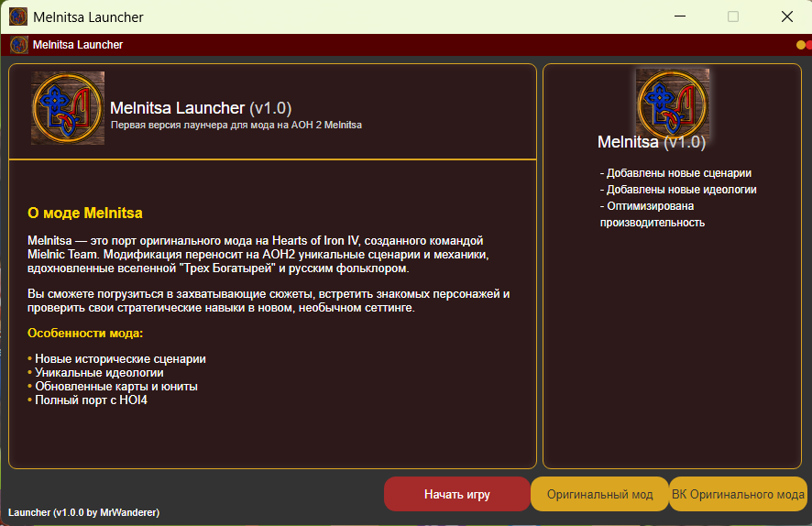Viewport: 812px width, 526px height.
Task: Click subtitle 'Первая версия лаунчера для мода'
Action: (236, 125)
